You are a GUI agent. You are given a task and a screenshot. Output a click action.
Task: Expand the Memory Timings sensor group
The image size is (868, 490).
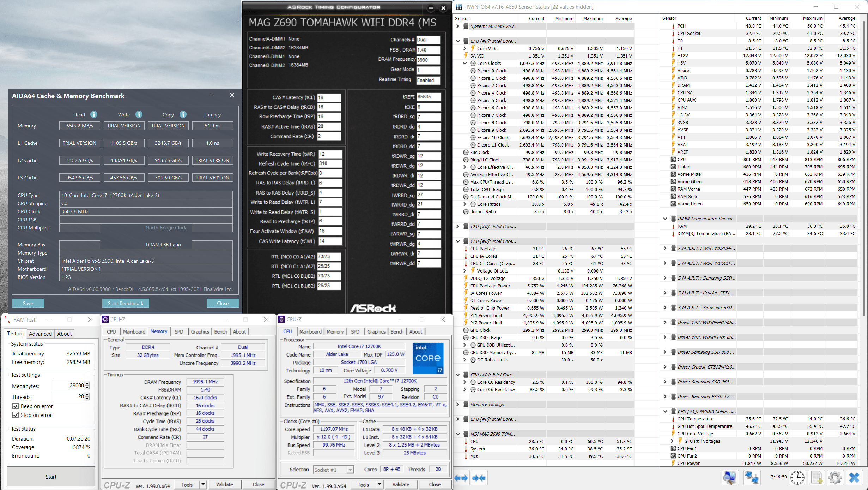click(x=458, y=404)
